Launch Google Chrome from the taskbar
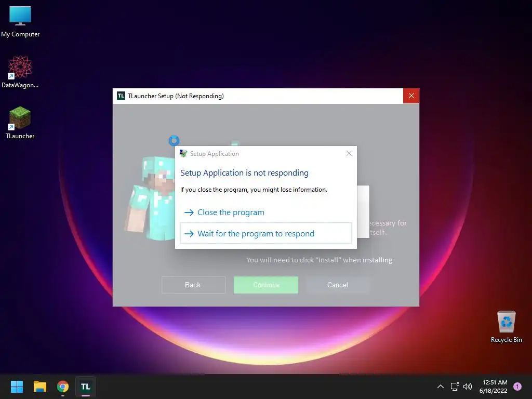This screenshot has height=399, width=532. pyautogui.click(x=63, y=387)
